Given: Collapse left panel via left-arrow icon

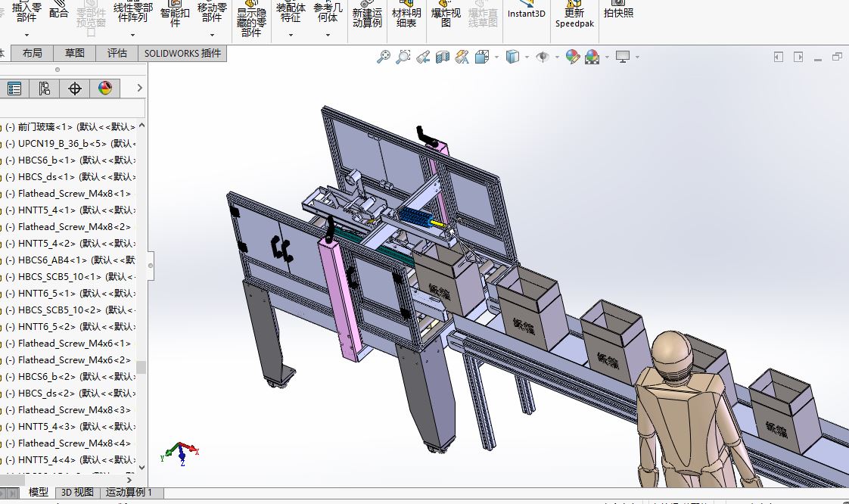Looking at the screenshot, I should (778, 57).
